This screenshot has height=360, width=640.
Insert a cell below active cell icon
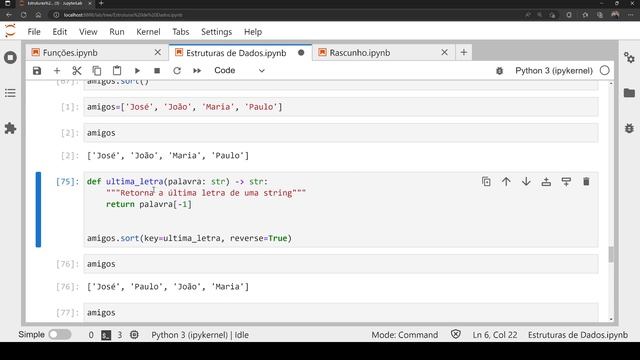pyautogui.click(x=566, y=182)
